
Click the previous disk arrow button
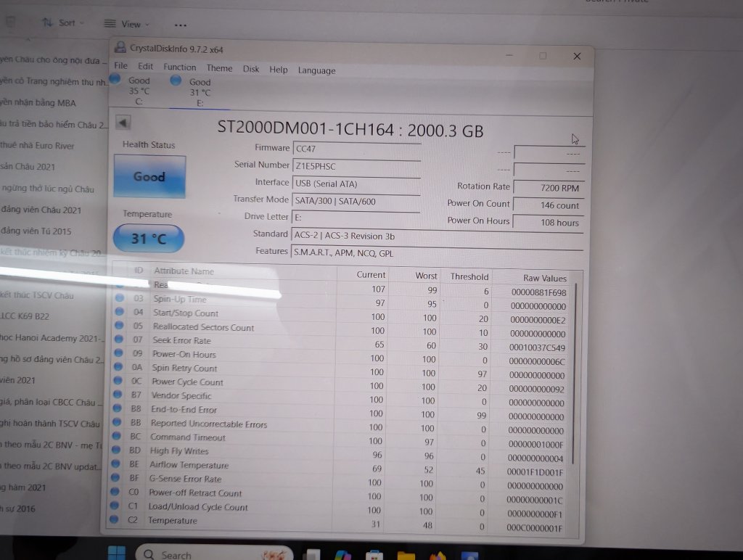(123, 123)
